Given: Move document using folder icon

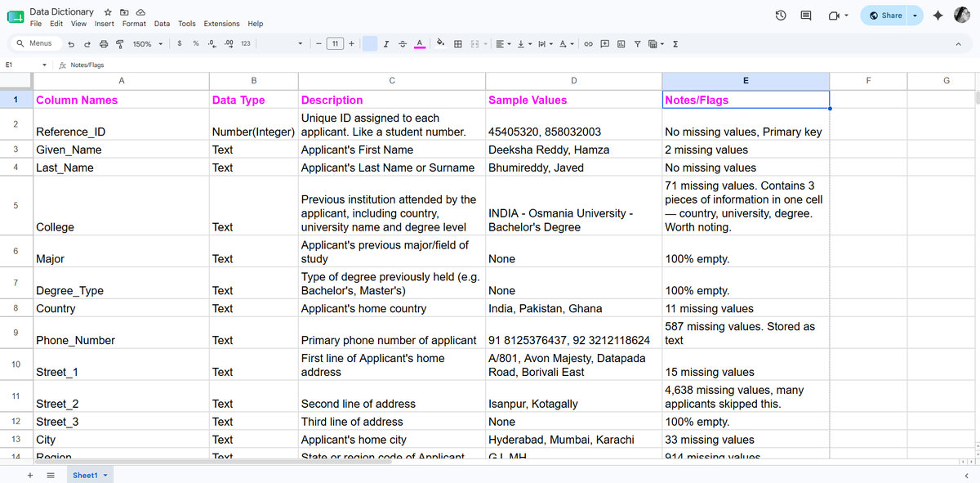Looking at the screenshot, I should tap(124, 12).
